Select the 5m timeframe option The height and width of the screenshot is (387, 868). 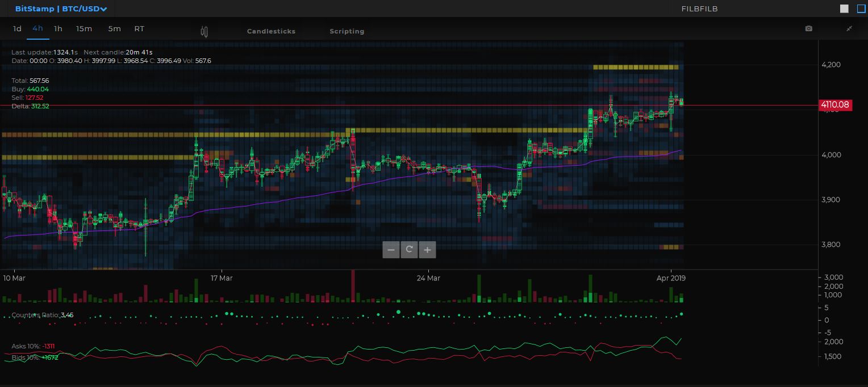click(x=114, y=29)
